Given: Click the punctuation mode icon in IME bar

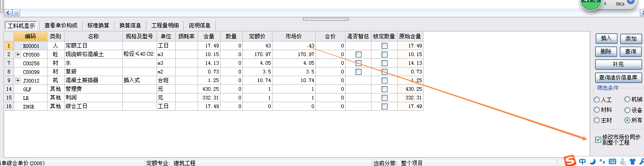Looking at the screenshot, I should pyautogui.click(x=602, y=162).
